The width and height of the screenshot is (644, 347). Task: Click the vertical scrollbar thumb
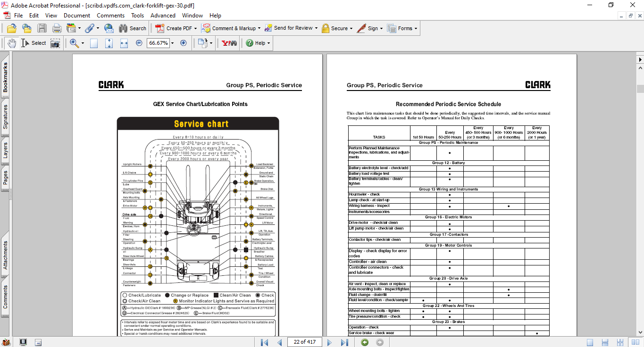[640, 89]
